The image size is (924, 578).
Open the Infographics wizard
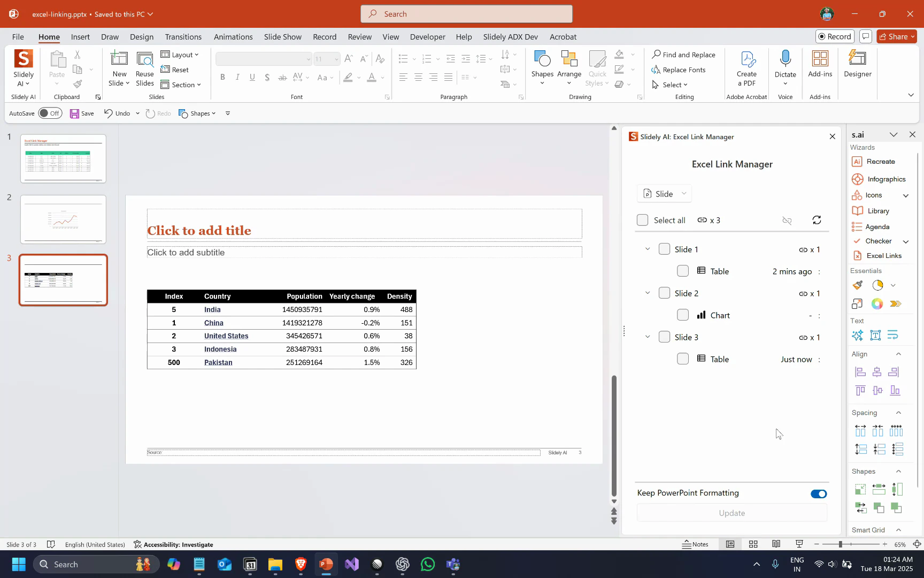click(x=884, y=179)
